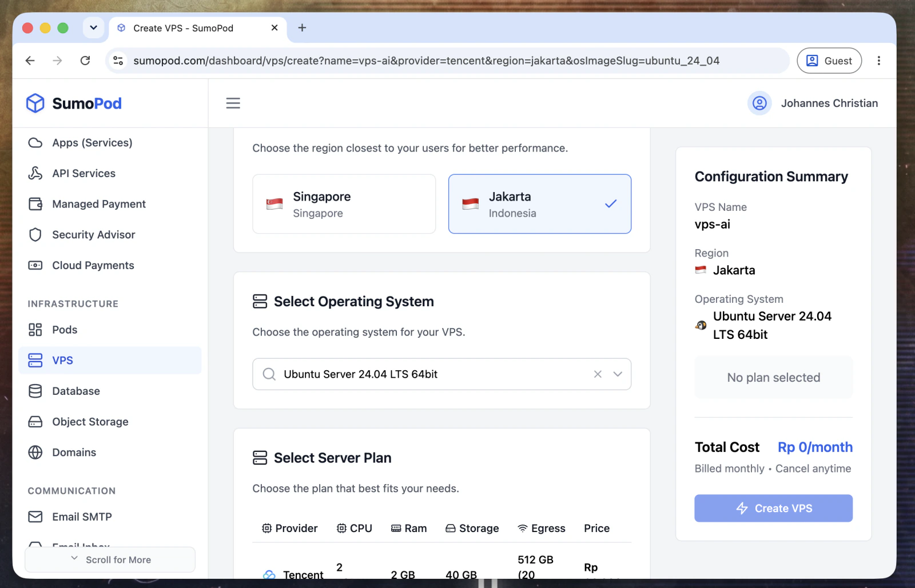915x588 pixels.
Task: Click the Create VPS button
Action: click(x=773, y=508)
